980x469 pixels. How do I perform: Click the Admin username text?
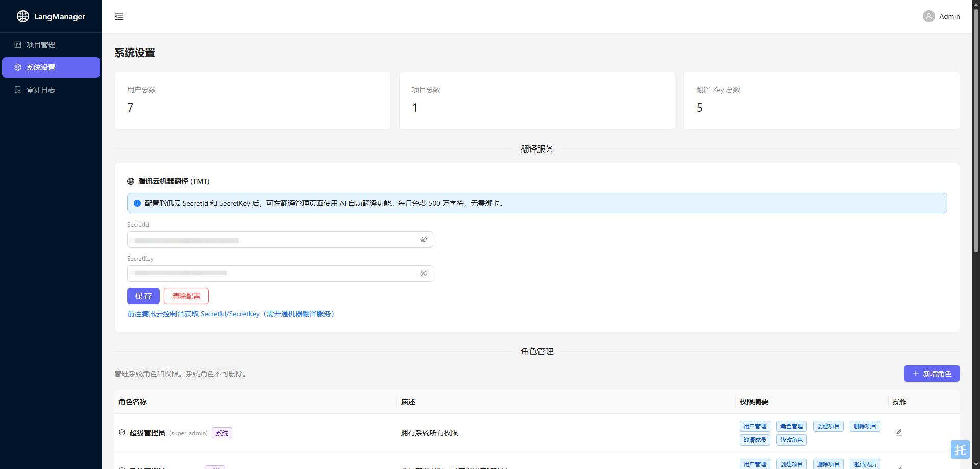tap(949, 16)
